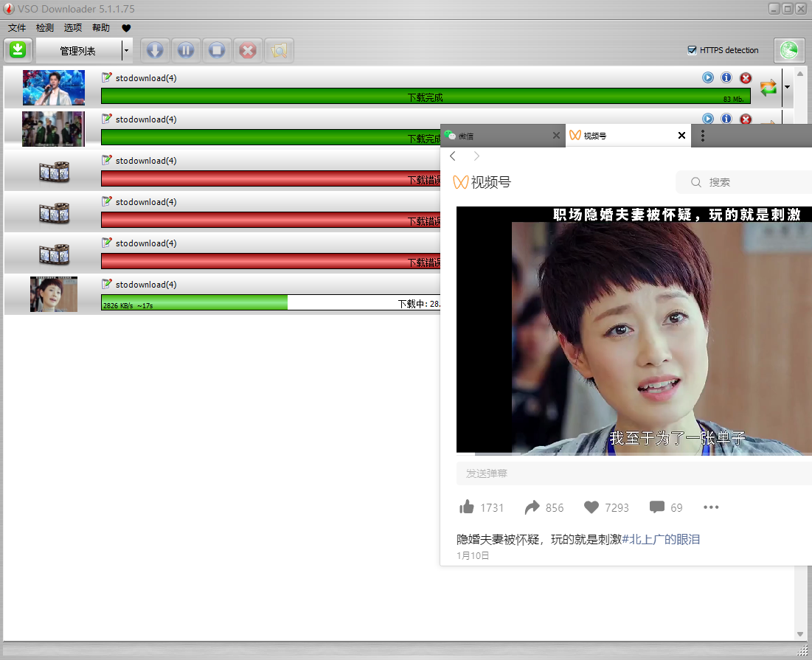Select the woman thumbnail in downloading row
The image size is (812, 660).
coord(54,294)
